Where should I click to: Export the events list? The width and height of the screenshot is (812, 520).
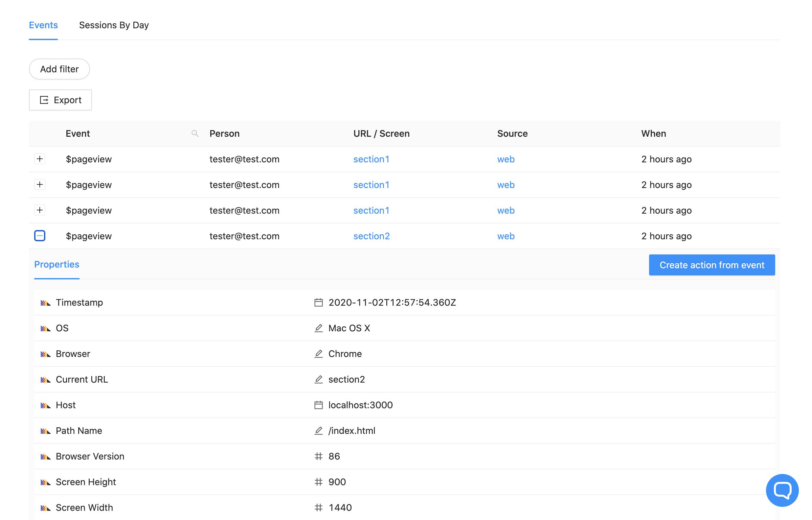tap(60, 100)
